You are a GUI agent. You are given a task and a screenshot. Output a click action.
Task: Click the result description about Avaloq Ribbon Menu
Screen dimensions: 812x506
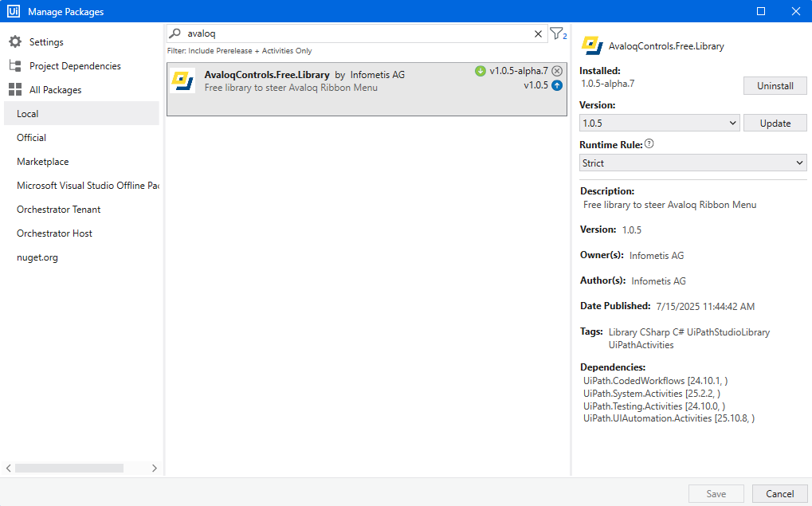click(291, 88)
